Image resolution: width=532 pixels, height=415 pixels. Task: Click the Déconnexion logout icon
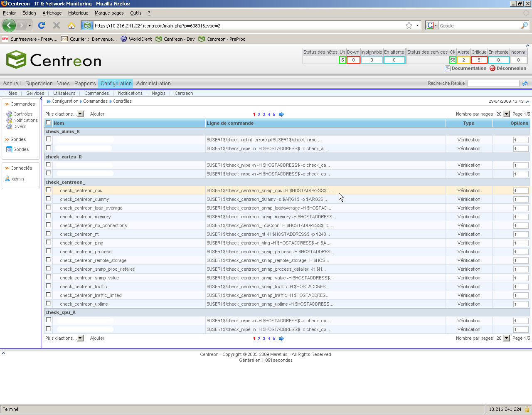(x=493, y=68)
